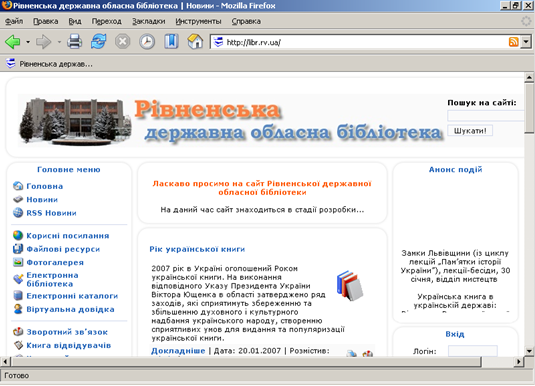Click the Логін input field
Screen dimensions: 535x386
(473, 351)
